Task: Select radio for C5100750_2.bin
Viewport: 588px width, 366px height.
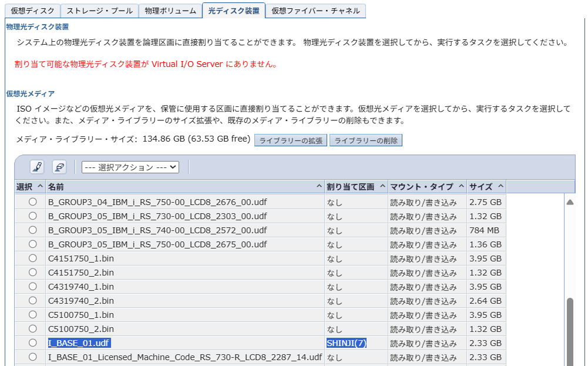Action: (x=33, y=328)
